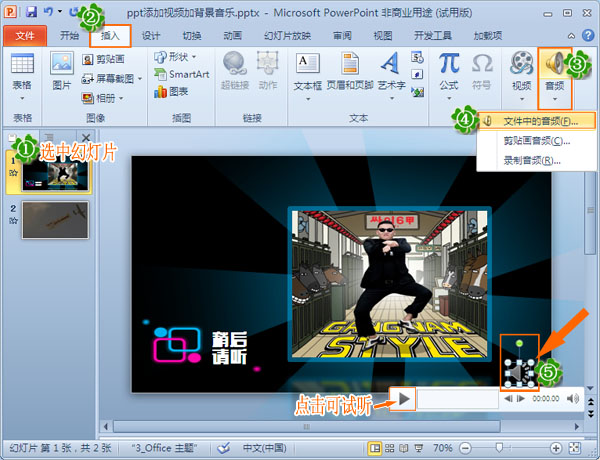This screenshot has height=460, width=600.
Task: Insert a 图表 chart
Action: coord(171,91)
